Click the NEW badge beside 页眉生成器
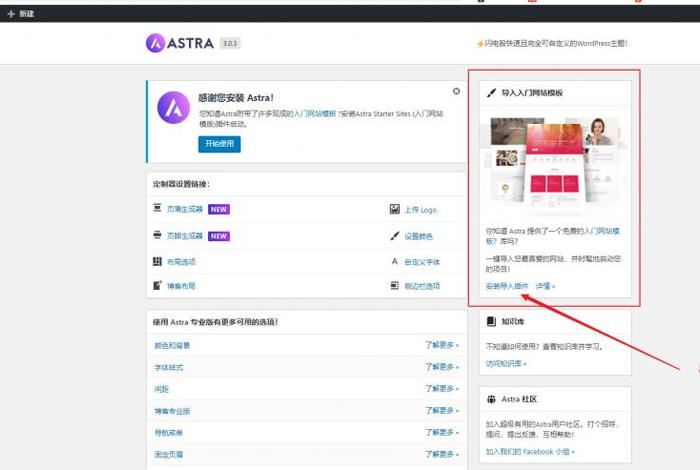 pos(219,209)
